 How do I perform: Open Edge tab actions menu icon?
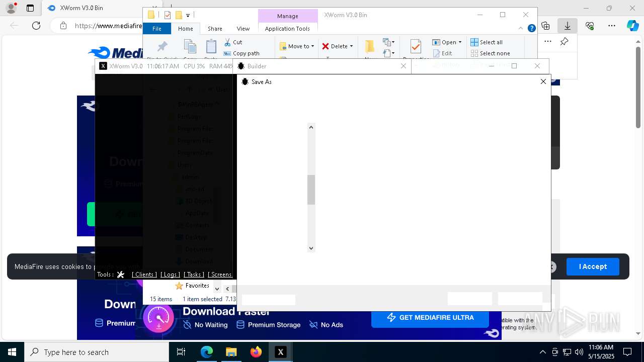(30, 8)
